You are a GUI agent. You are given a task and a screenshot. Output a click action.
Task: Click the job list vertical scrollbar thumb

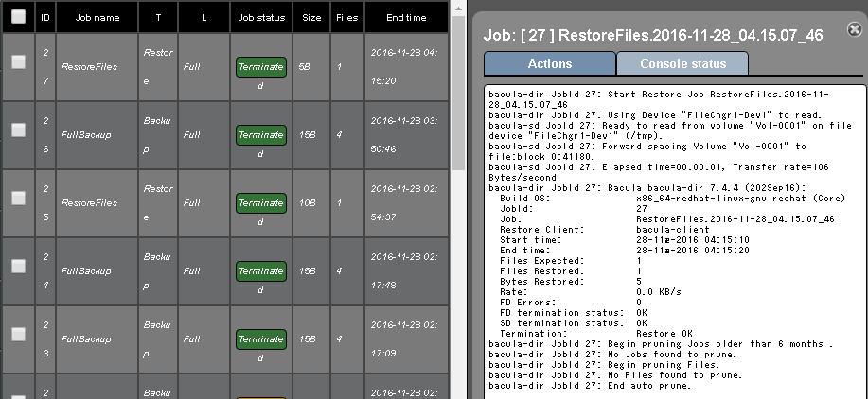pyautogui.click(x=459, y=93)
